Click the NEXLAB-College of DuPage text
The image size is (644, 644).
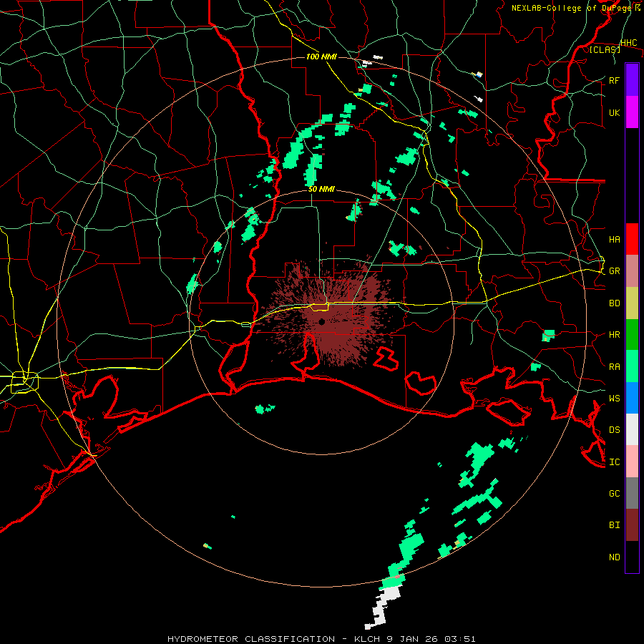[x=572, y=8]
